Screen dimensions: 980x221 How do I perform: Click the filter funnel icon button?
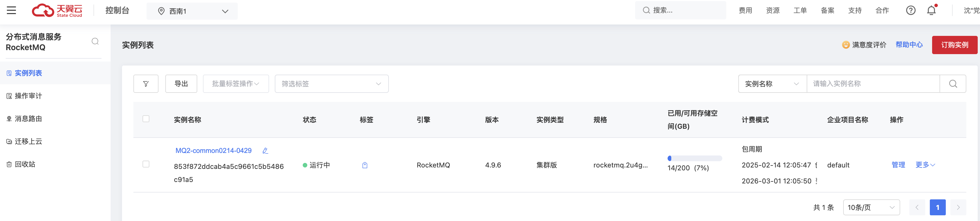click(146, 84)
